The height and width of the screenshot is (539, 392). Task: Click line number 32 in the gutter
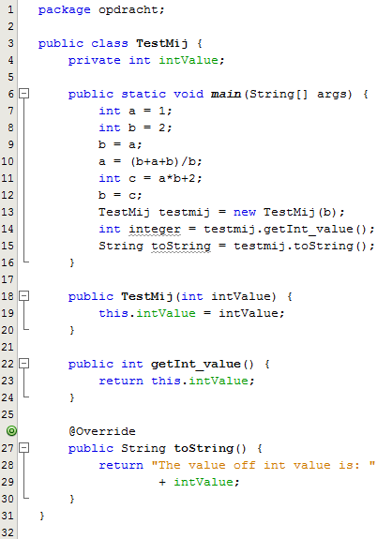[x=8, y=532]
